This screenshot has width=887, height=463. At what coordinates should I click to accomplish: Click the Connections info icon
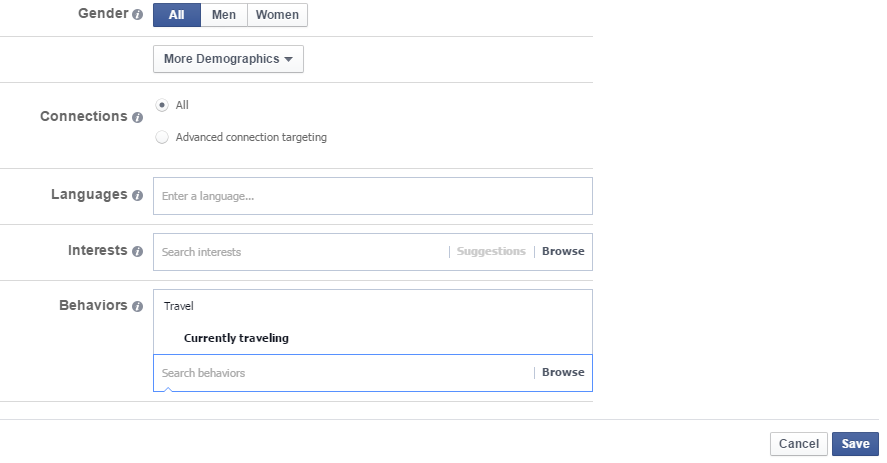coord(137,117)
